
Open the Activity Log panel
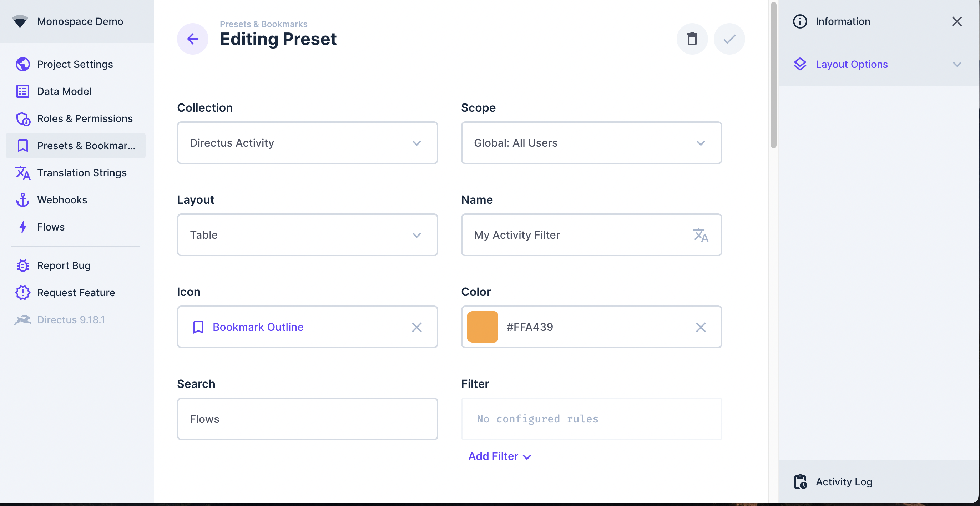coord(879,482)
